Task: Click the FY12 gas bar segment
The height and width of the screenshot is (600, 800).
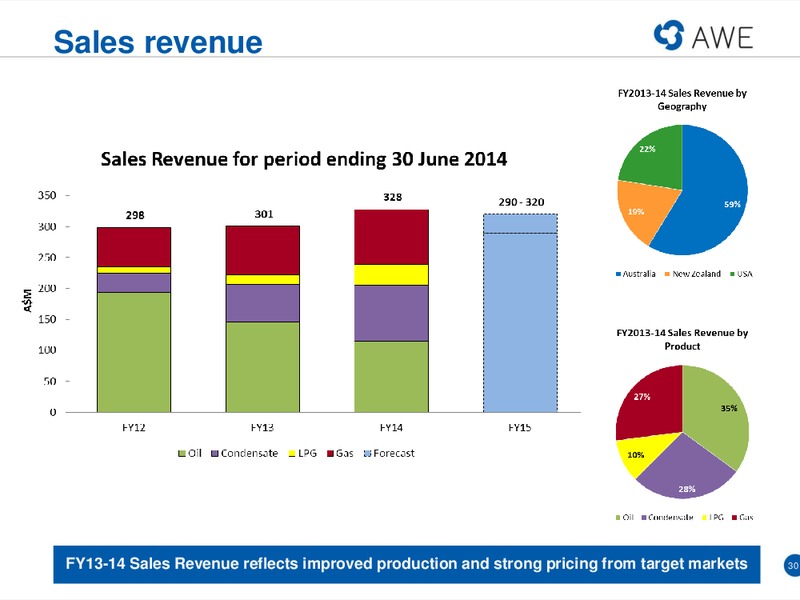Action: pos(134,247)
